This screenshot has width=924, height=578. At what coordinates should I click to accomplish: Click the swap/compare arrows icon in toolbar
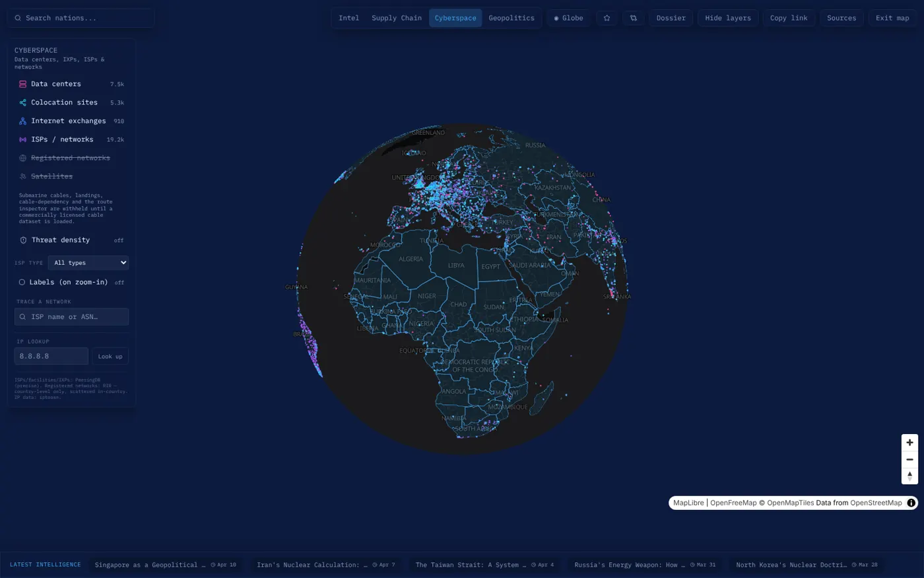click(633, 18)
